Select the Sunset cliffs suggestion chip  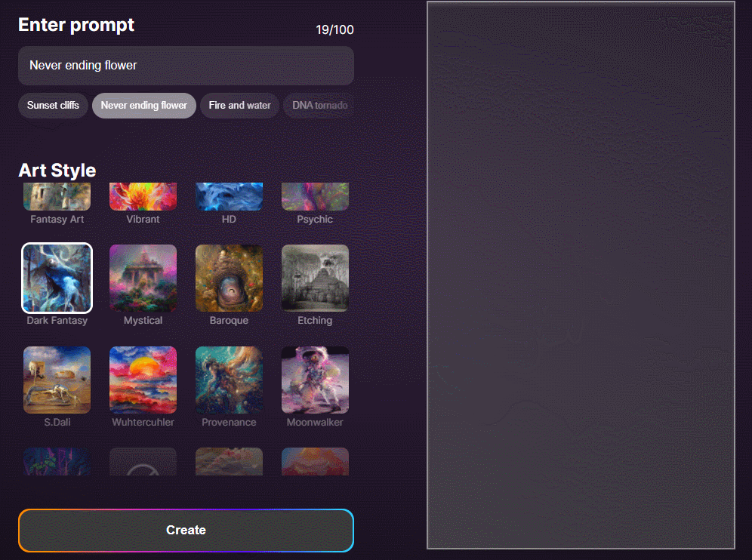click(x=53, y=106)
